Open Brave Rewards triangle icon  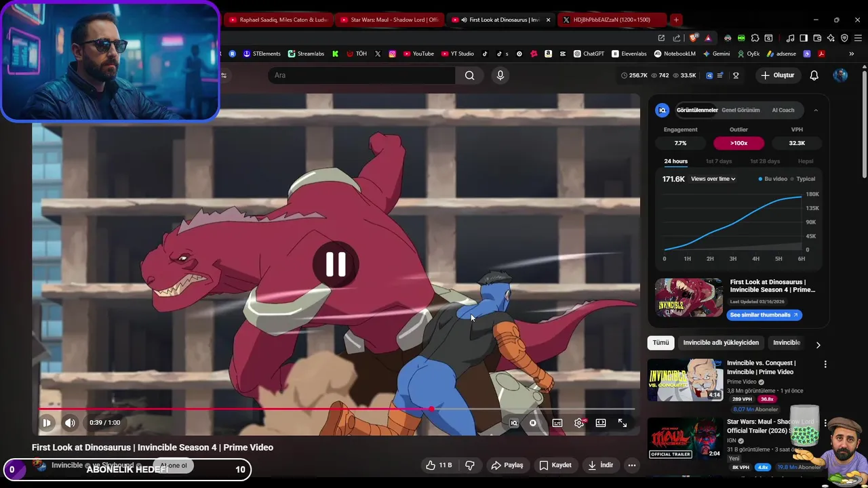(x=708, y=38)
